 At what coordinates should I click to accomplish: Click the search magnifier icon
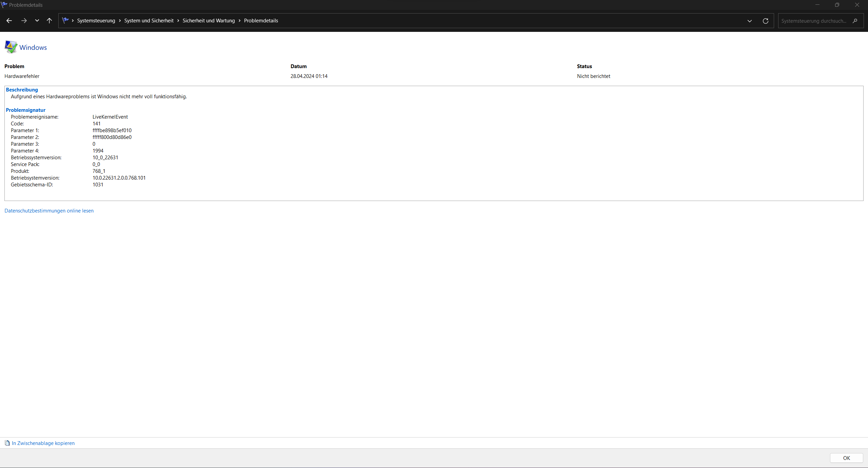[855, 21]
